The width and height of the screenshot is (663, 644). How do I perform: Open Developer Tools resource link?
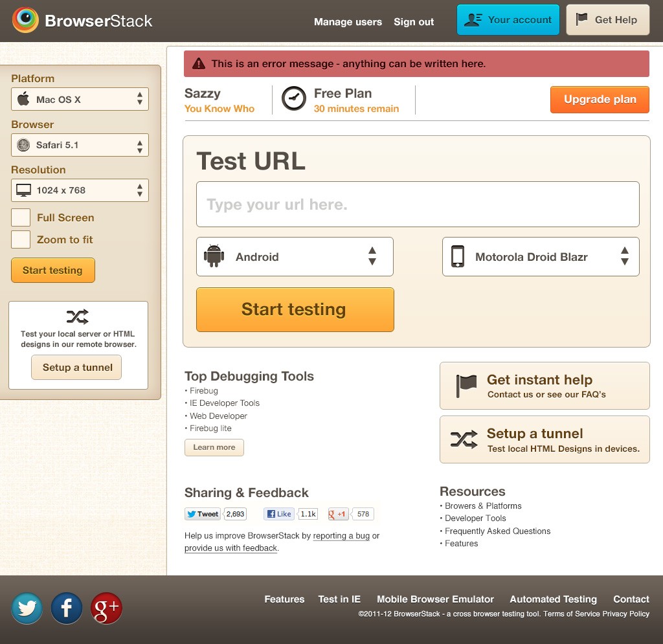click(x=475, y=518)
